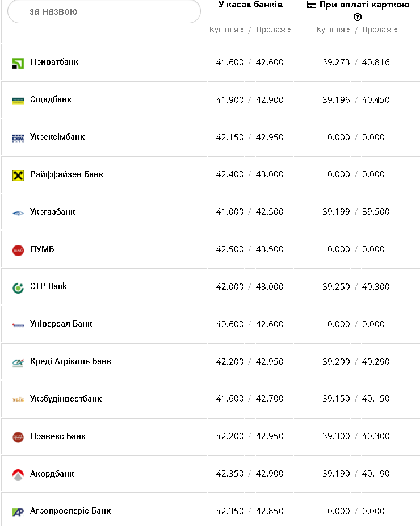Open the Правекс Банк link

click(58, 436)
